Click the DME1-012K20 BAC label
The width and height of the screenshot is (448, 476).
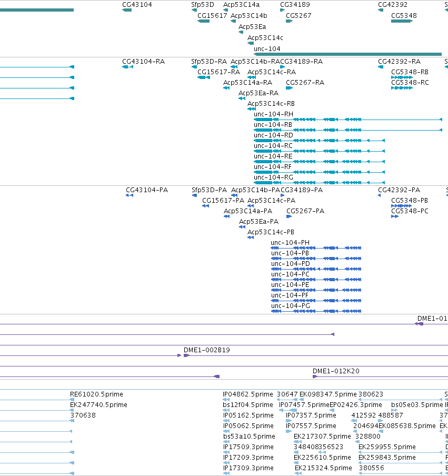(x=336, y=371)
